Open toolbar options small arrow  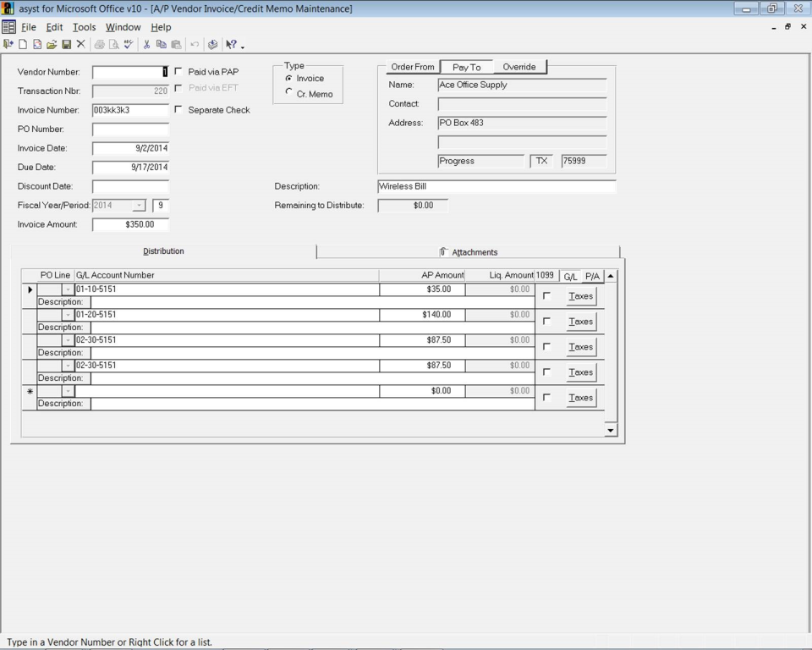click(243, 47)
